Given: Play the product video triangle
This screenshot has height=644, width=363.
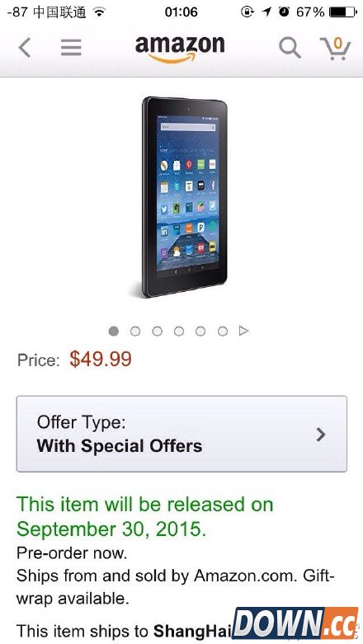Looking at the screenshot, I should point(243,331).
